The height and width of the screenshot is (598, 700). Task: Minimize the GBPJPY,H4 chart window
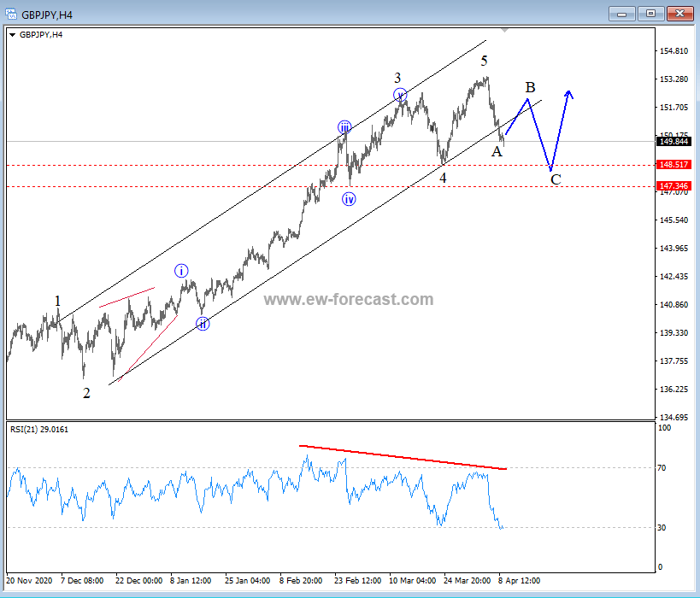623,13
